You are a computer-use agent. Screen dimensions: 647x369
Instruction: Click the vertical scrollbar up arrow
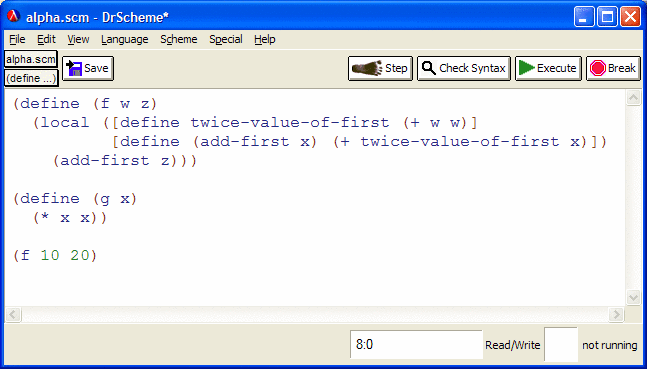point(633,98)
